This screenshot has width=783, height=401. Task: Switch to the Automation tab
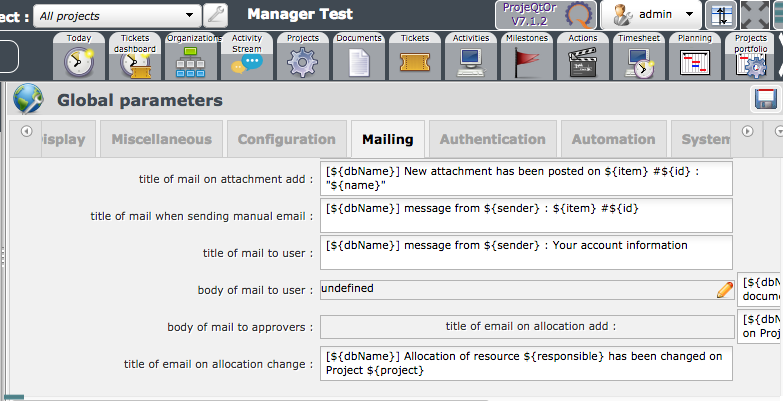(x=613, y=139)
